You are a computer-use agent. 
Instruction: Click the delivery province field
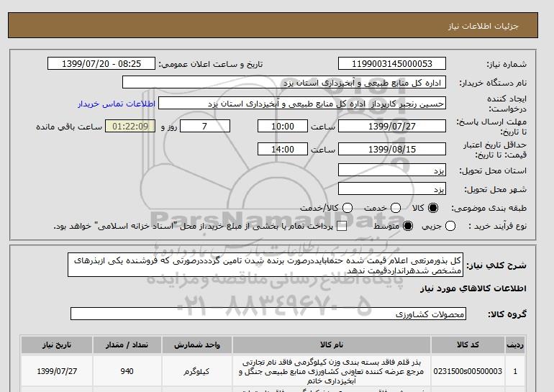coord(392,170)
